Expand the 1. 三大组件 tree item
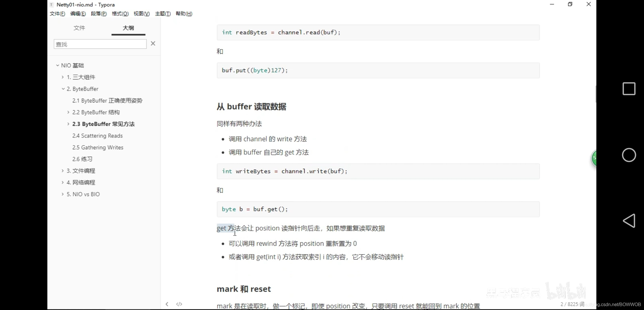This screenshot has height=310, width=644. point(63,77)
